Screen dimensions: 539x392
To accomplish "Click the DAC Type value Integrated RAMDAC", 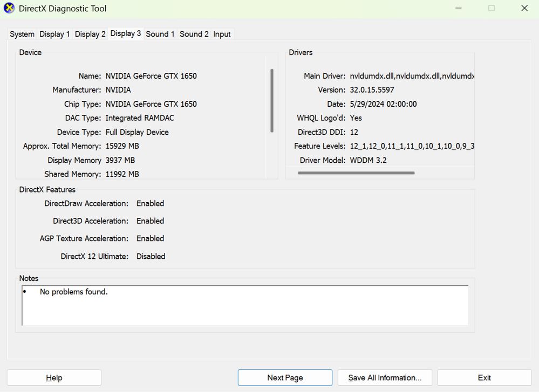I will point(140,118).
